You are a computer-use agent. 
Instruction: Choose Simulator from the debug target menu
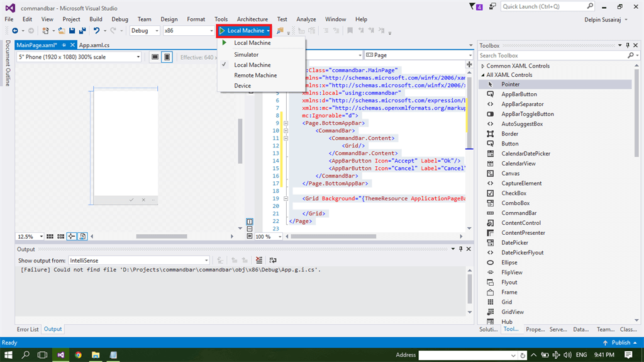246,55
